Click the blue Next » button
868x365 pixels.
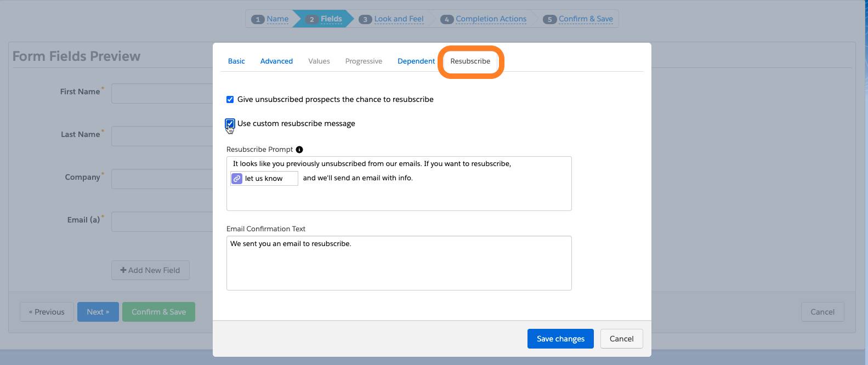click(x=98, y=312)
